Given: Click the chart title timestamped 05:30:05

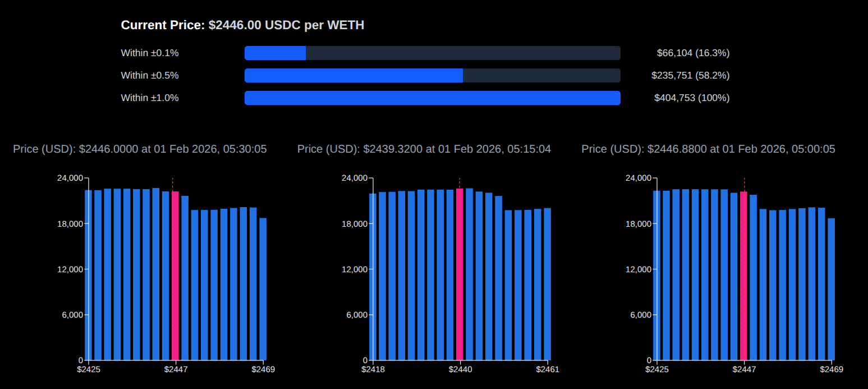Looking at the screenshot, I should point(140,149).
